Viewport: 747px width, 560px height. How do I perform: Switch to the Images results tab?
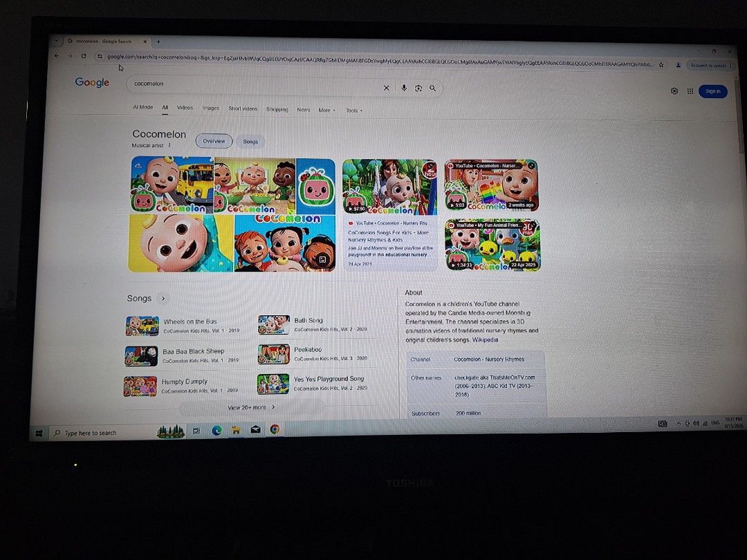click(210, 108)
